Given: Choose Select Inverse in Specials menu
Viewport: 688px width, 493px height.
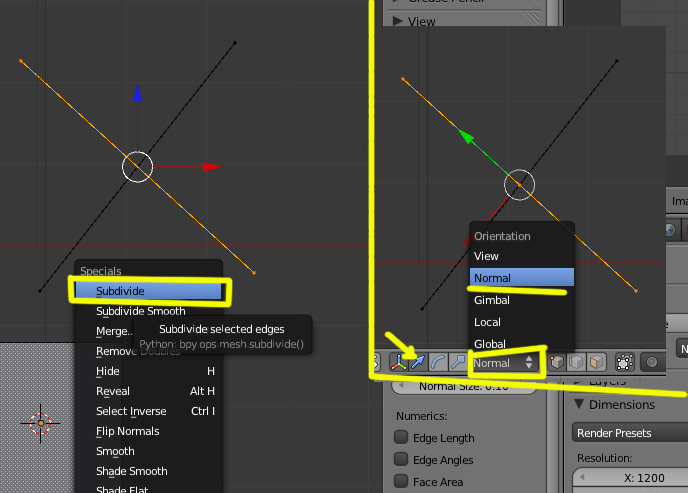Looking at the screenshot, I should point(149,411).
